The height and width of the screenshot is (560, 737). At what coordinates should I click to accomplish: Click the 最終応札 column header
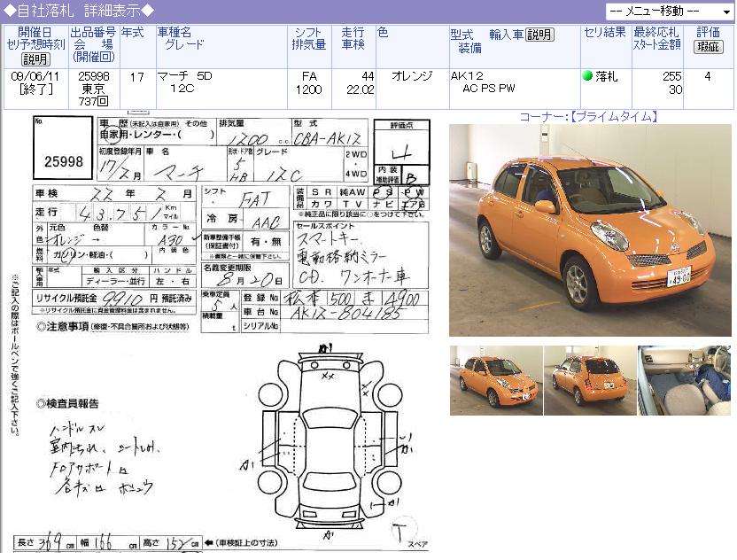(x=656, y=33)
